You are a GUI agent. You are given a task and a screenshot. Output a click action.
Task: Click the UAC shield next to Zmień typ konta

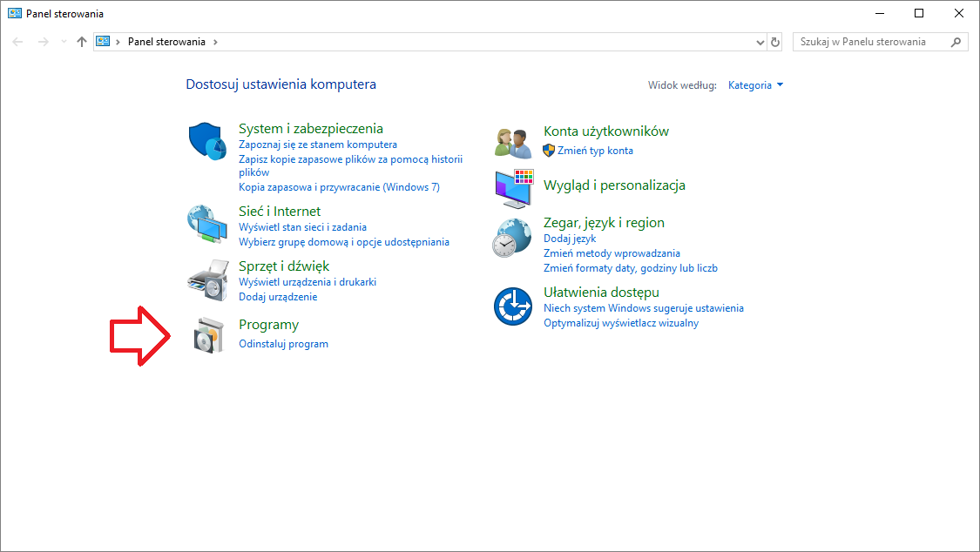(x=549, y=151)
